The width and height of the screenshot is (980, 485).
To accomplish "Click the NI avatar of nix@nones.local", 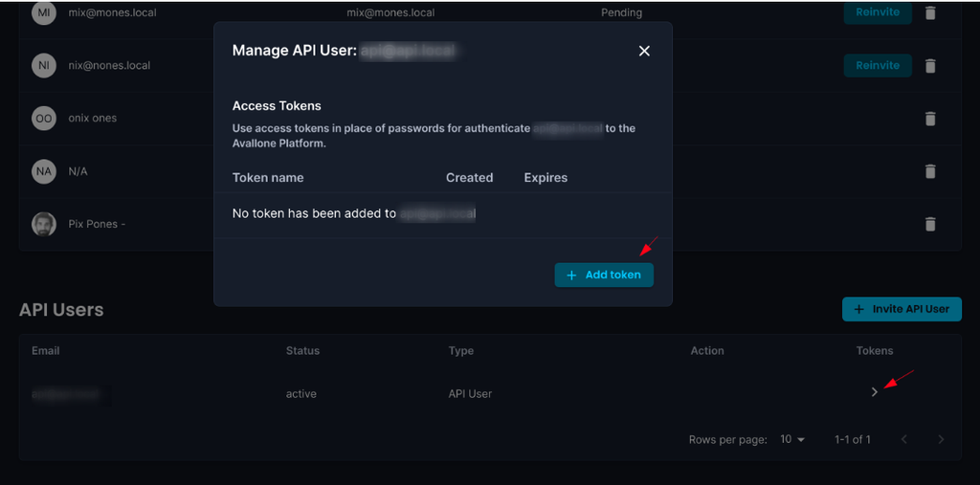I will tap(44, 65).
